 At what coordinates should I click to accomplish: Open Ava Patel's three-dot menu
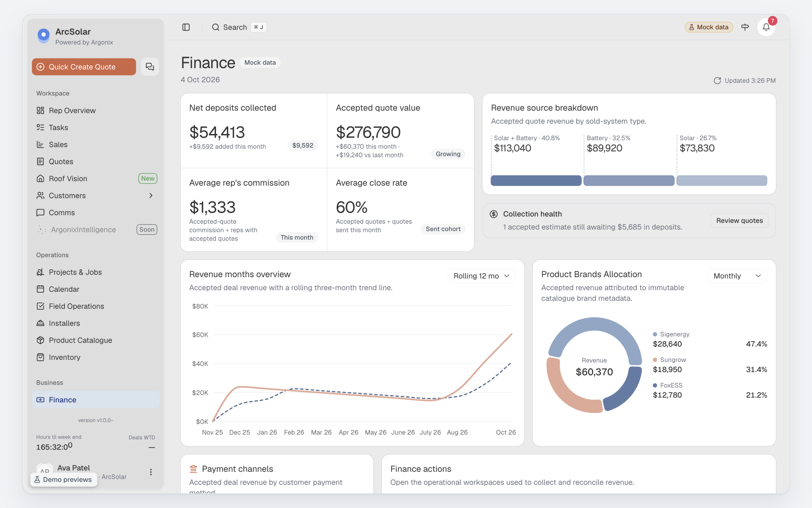[x=151, y=472]
